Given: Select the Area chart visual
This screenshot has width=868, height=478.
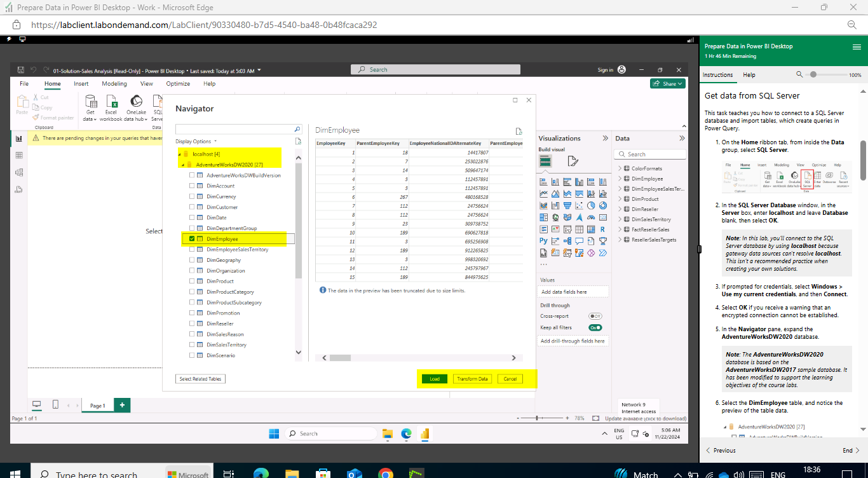Looking at the screenshot, I should [555, 194].
